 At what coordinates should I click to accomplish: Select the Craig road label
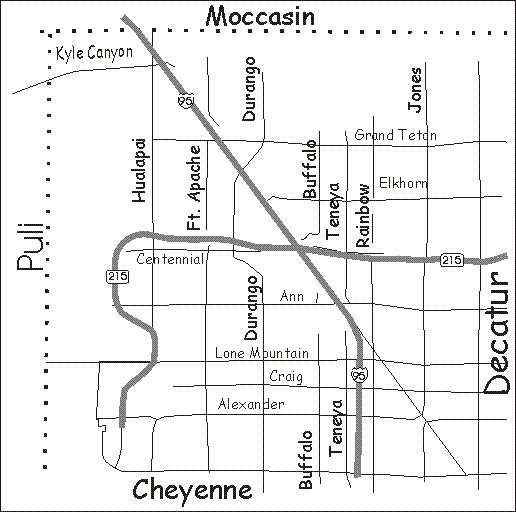pyautogui.click(x=286, y=377)
